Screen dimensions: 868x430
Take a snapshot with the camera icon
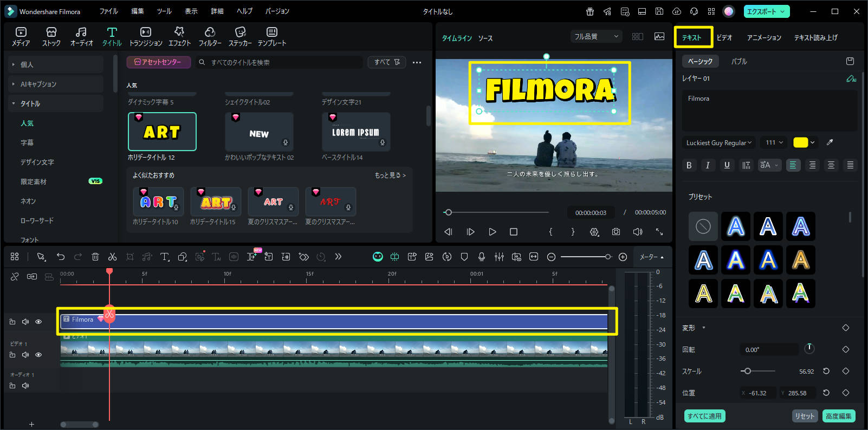(x=616, y=232)
